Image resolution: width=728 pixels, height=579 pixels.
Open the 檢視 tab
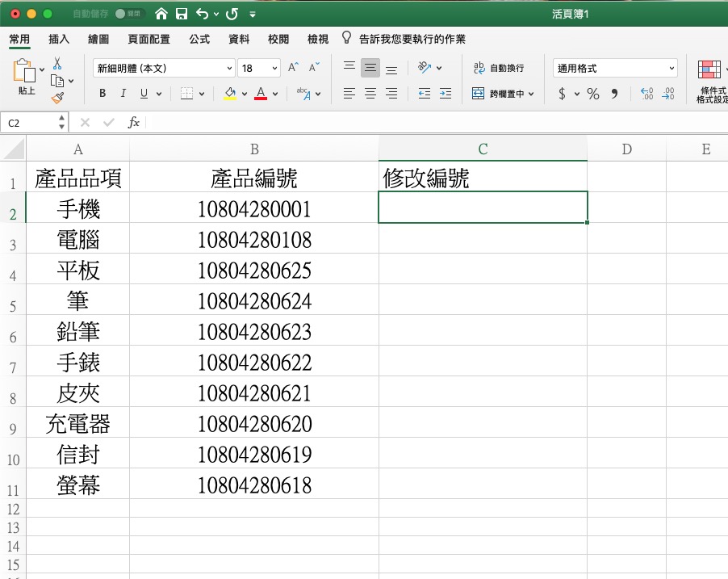pyautogui.click(x=318, y=39)
